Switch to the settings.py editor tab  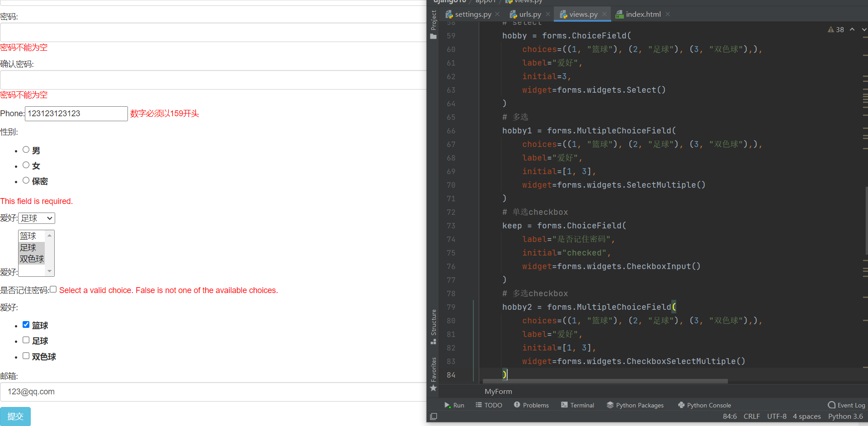click(473, 14)
